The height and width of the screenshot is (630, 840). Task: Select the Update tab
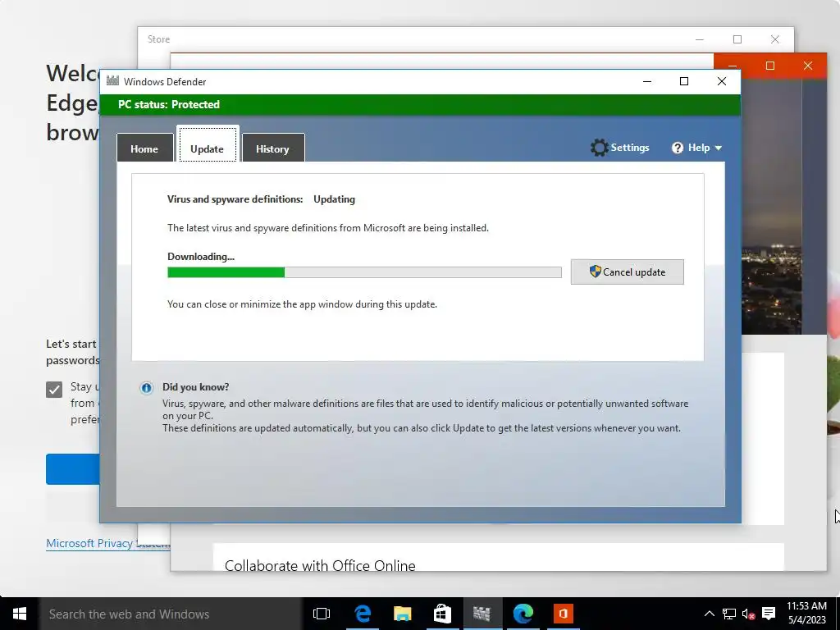tap(208, 146)
